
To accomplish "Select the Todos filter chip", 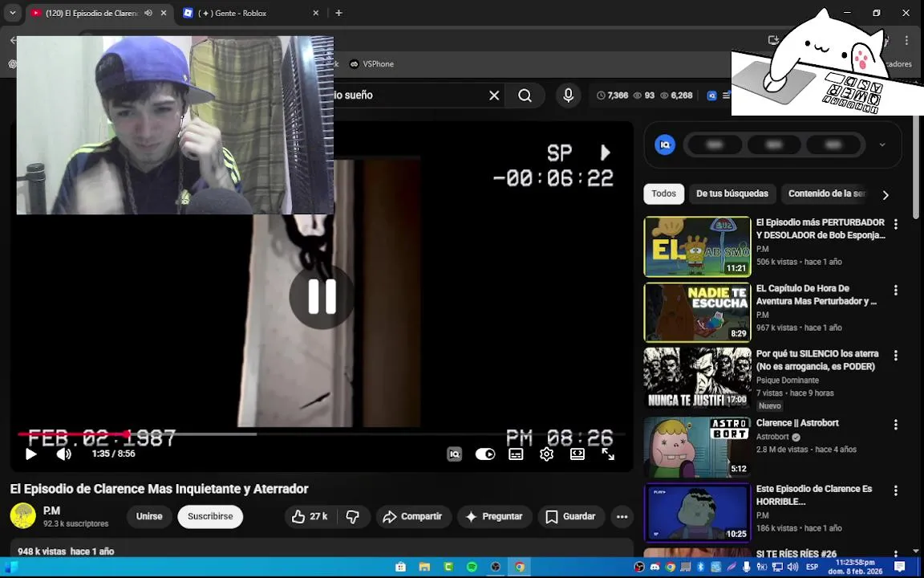I will point(663,194).
